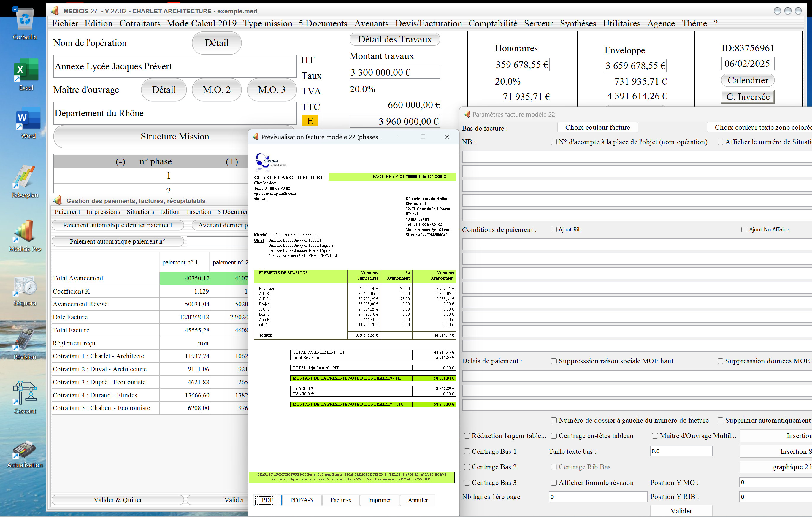This screenshot has height=517, width=812.
Task: Click the Gestion des paiements window icon
Action: click(58, 200)
